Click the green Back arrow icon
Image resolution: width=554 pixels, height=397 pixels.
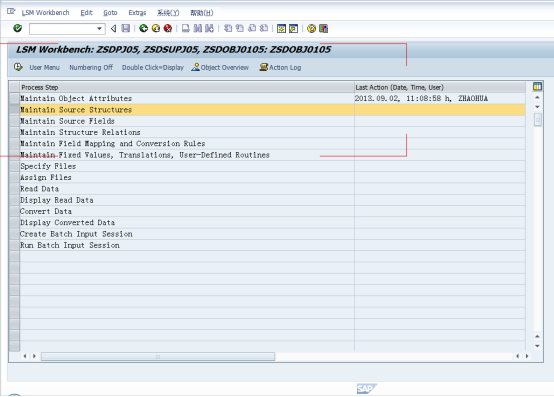pyautogui.click(x=143, y=29)
